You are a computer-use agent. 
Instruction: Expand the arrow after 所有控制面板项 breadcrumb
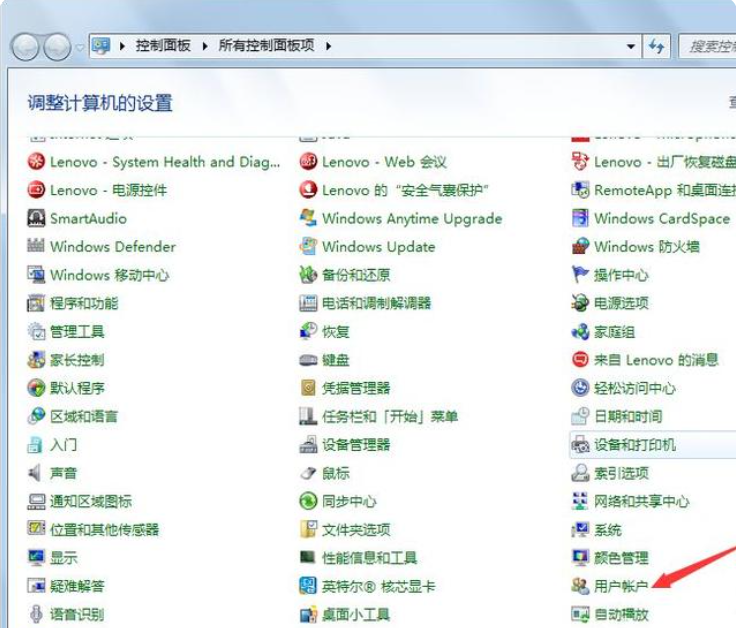tap(327, 46)
